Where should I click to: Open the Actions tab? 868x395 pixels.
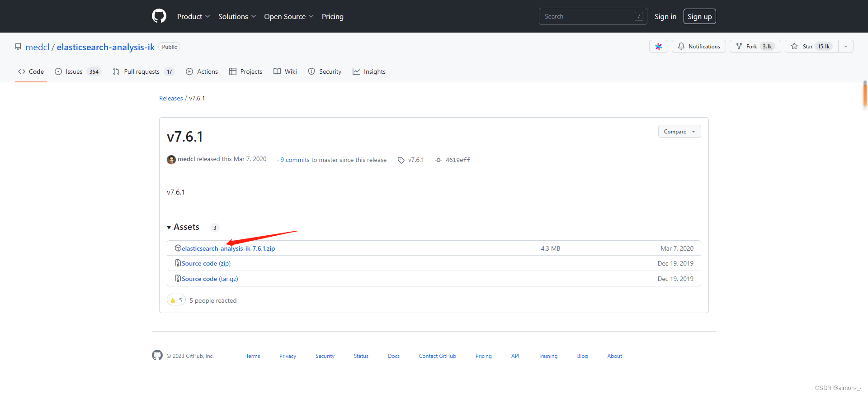pyautogui.click(x=202, y=71)
